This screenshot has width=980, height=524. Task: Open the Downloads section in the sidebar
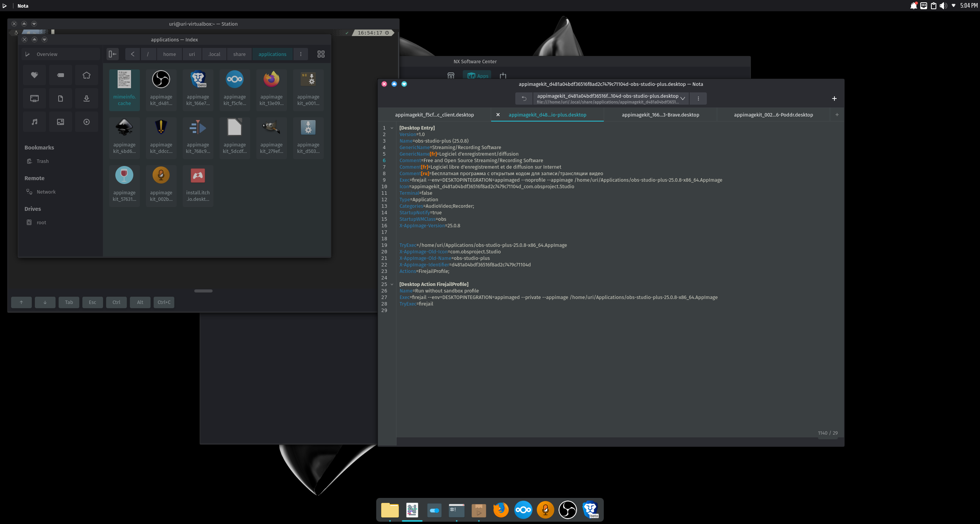coord(86,98)
